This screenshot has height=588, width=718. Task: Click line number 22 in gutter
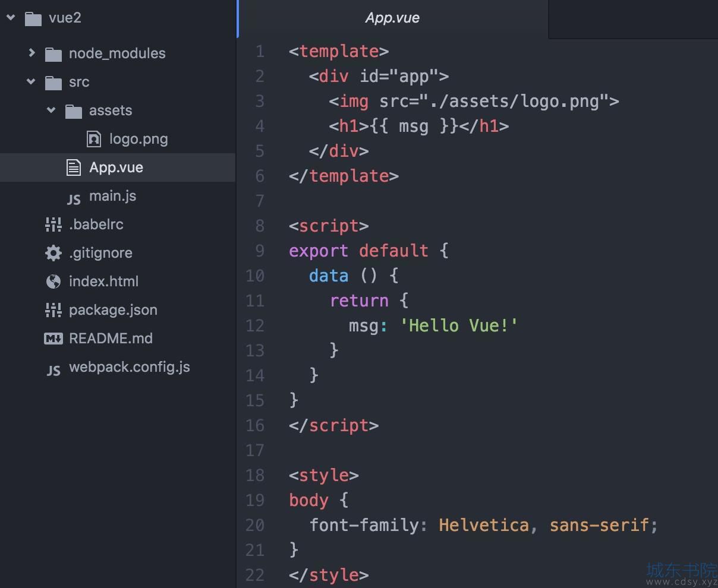[x=255, y=575]
